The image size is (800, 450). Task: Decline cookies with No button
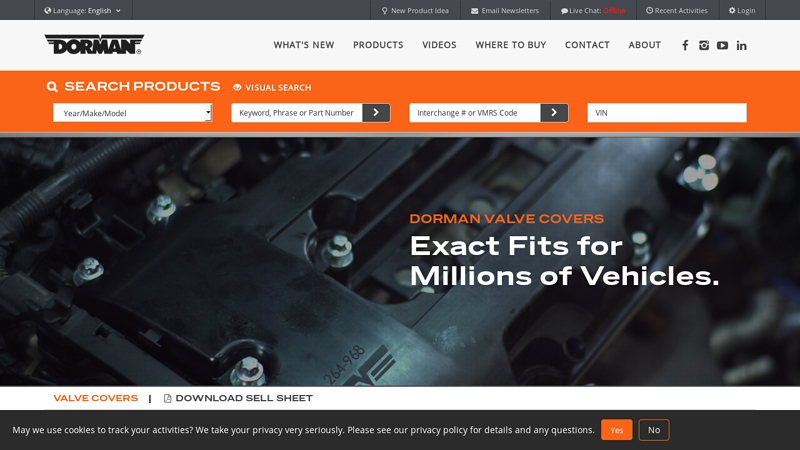(x=654, y=430)
